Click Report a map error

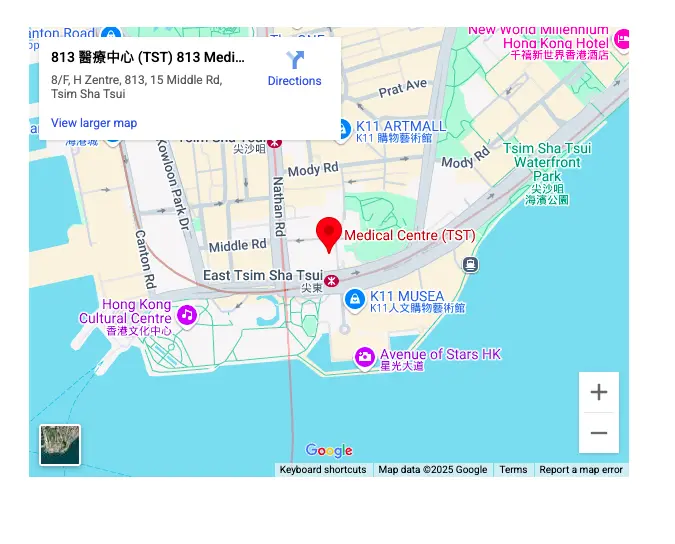click(581, 470)
